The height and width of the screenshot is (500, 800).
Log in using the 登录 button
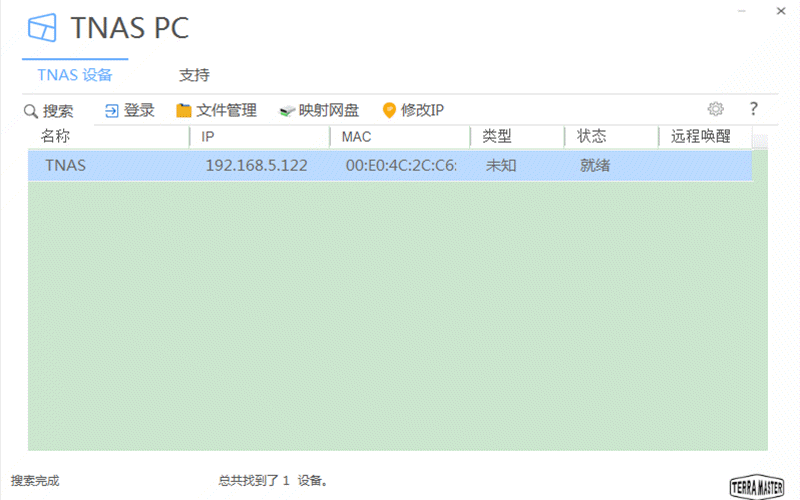point(130,111)
